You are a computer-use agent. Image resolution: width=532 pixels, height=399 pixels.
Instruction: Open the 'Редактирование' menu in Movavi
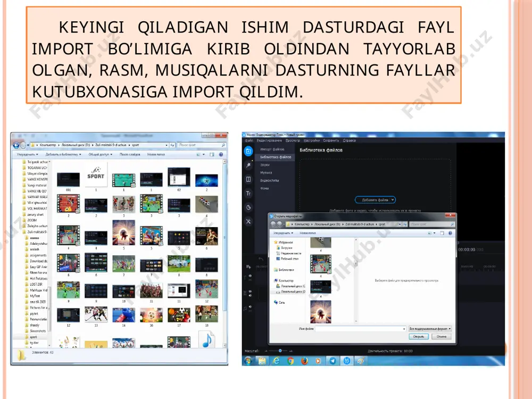click(269, 140)
